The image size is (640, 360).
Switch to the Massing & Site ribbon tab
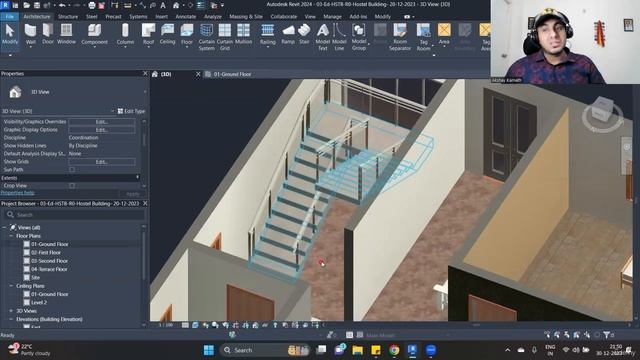point(246,17)
